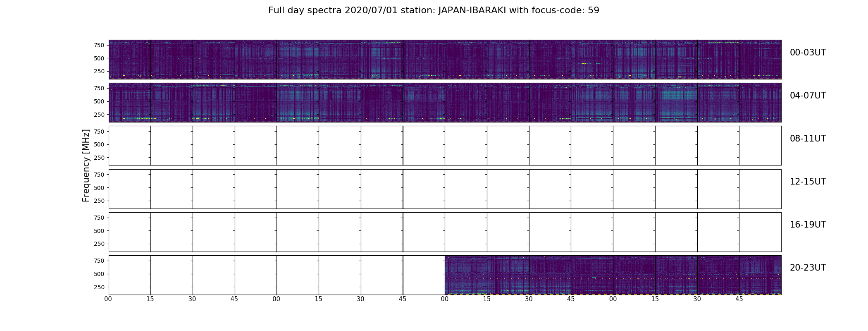Click the spectrogram data in the 20-23UT row
Image resolution: width=868 pixels, height=331 pixels.
613,275
